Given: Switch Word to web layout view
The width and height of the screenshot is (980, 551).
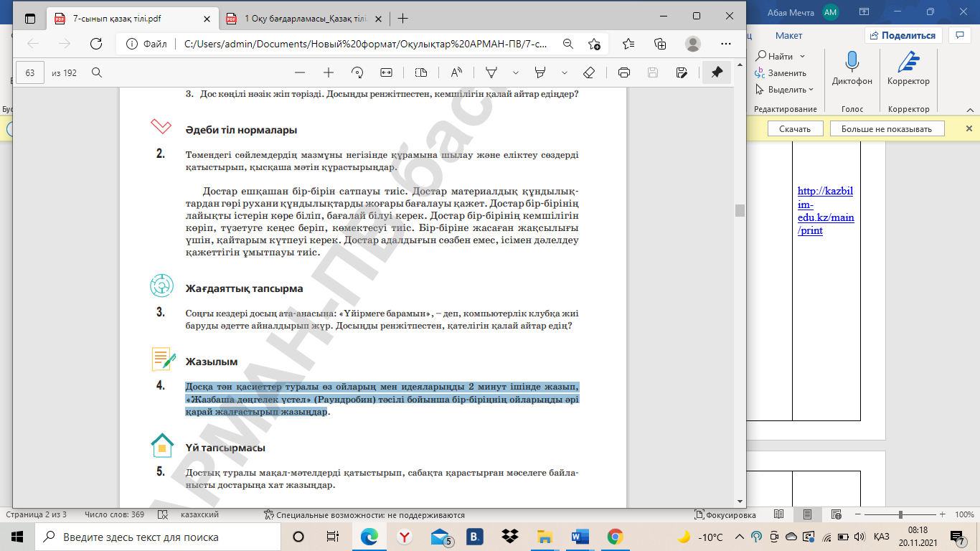Looking at the screenshot, I should point(836,514).
